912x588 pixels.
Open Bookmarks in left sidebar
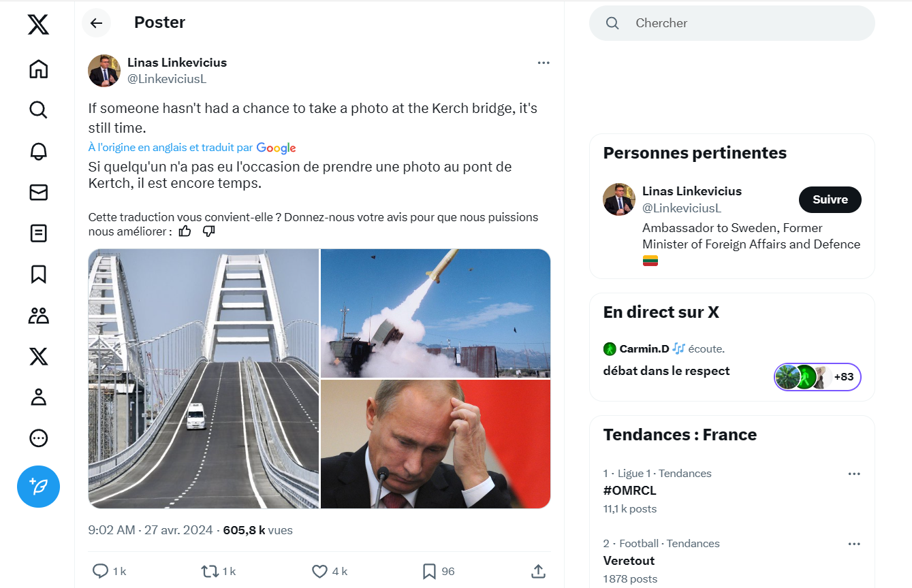point(38,274)
